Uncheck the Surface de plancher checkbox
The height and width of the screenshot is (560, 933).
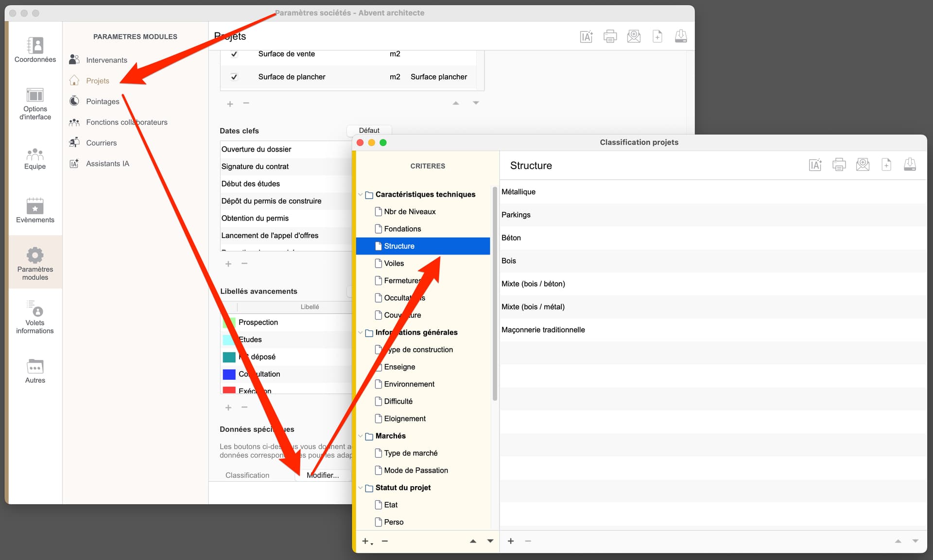tap(234, 77)
